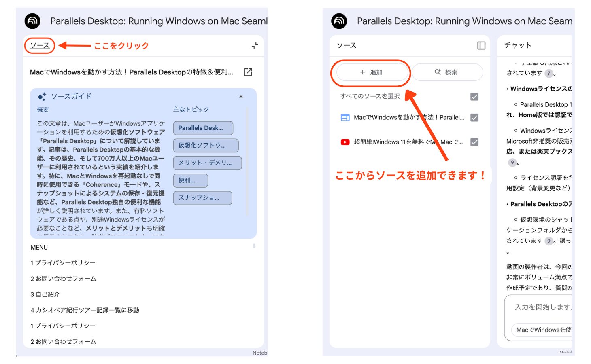Click the main scrollbar thumb near MENU
The image size is (591, 364).
pyautogui.click(x=254, y=246)
